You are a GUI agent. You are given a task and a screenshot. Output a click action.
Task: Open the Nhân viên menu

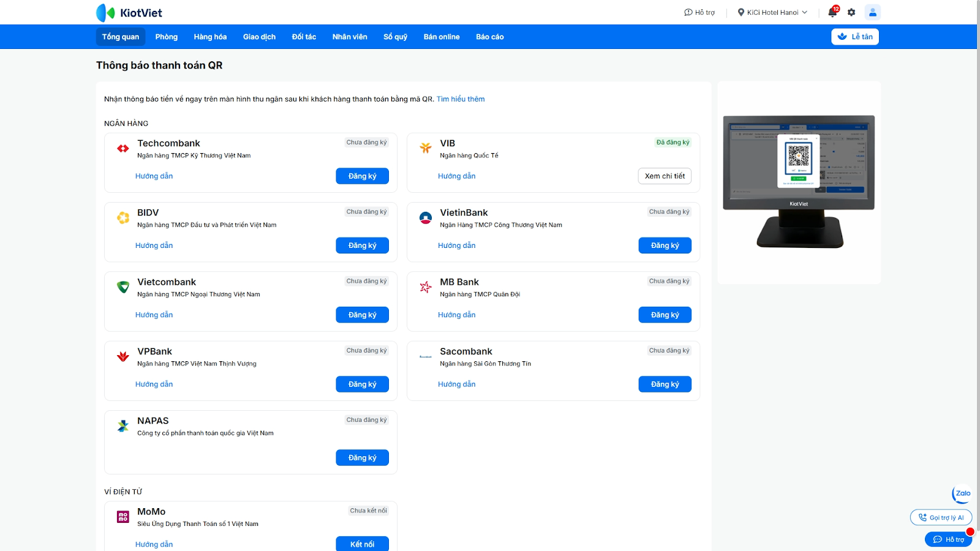point(350,37)
